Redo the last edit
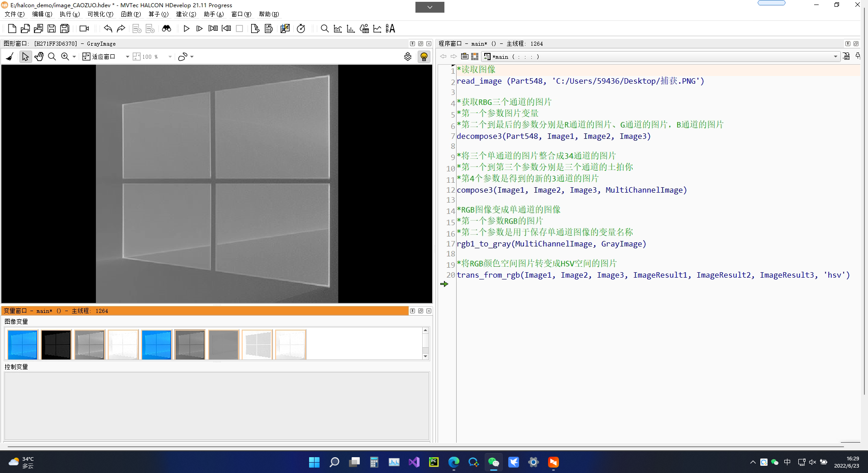 point(121,28)
